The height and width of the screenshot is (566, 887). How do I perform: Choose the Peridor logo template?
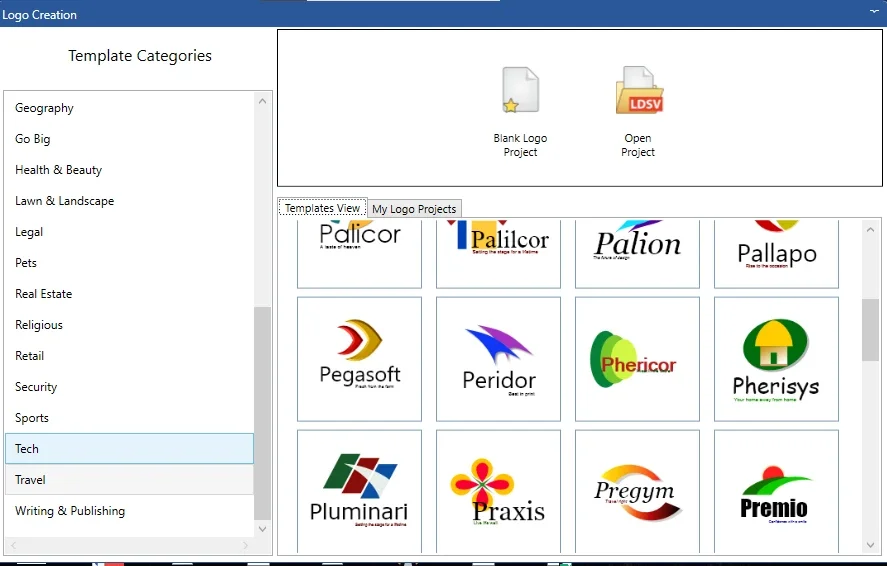pyautogui.click(x=498, y=359)
